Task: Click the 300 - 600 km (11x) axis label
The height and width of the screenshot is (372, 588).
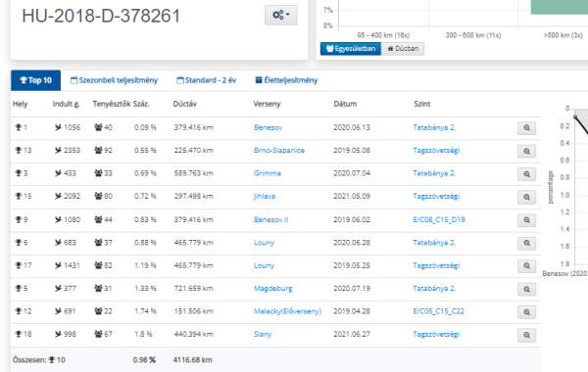Action: point(473,35)
